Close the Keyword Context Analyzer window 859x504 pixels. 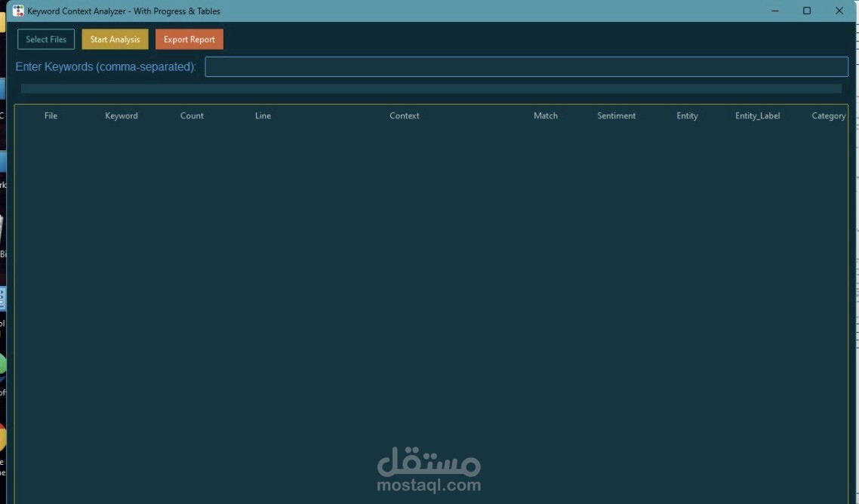coord(839,11)
